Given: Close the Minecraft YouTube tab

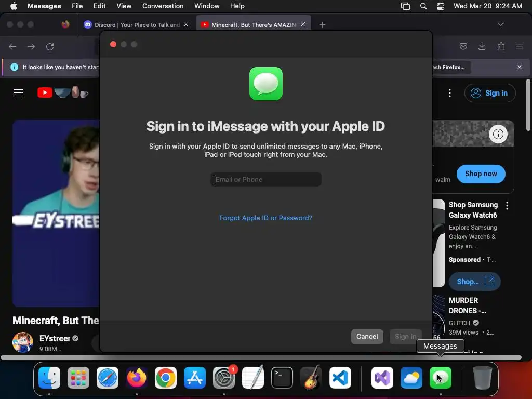Looking at the screenshot, I should pyautogui.click(x=303, y=24).
